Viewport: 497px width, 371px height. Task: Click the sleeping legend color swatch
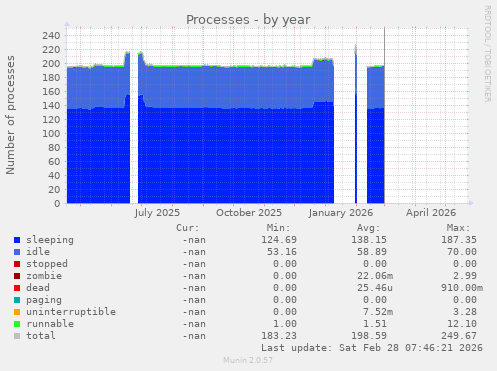17,240
